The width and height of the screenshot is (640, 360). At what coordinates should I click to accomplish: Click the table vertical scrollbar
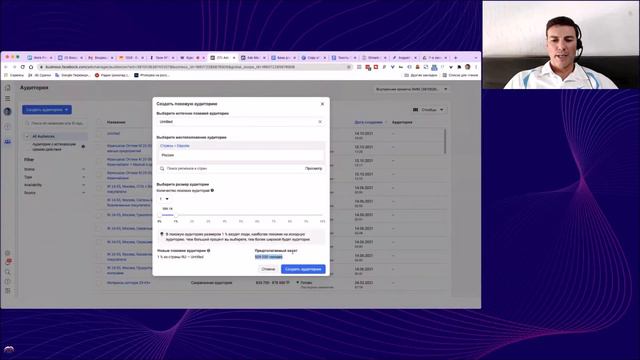coord(445,141)
